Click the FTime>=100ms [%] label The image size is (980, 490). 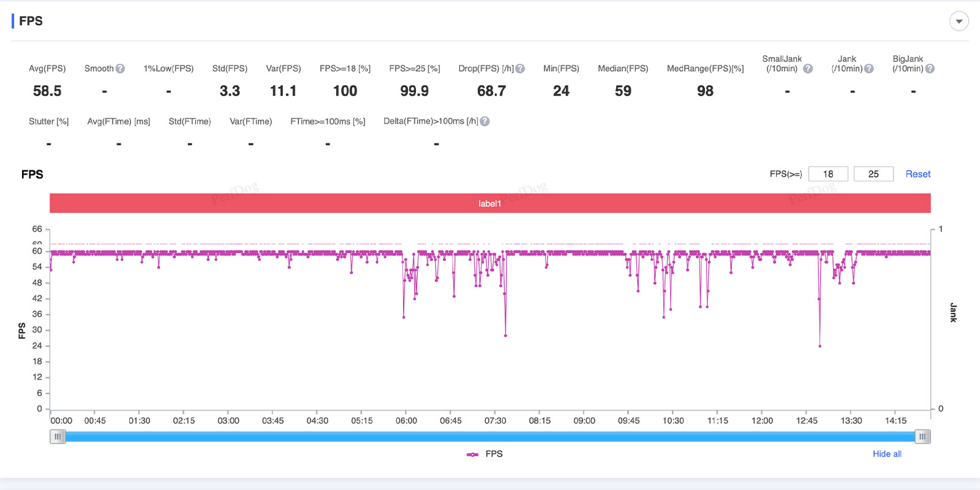[328, 121]
